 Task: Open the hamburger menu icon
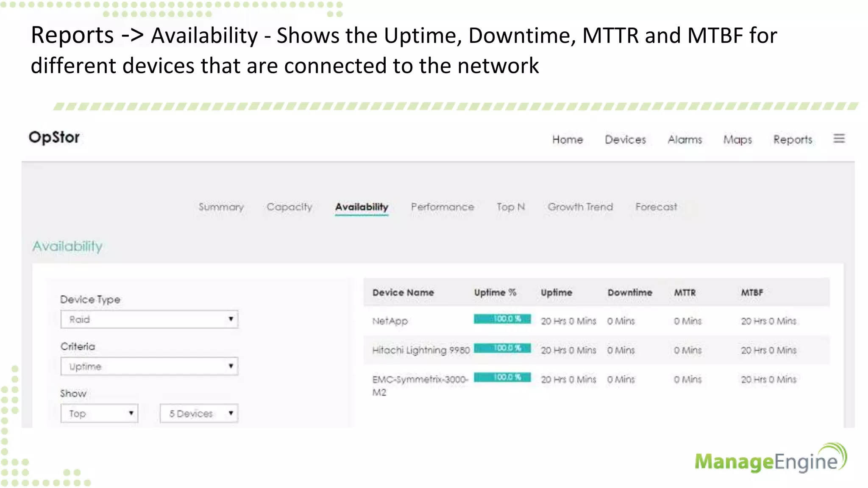pos(839,139)
